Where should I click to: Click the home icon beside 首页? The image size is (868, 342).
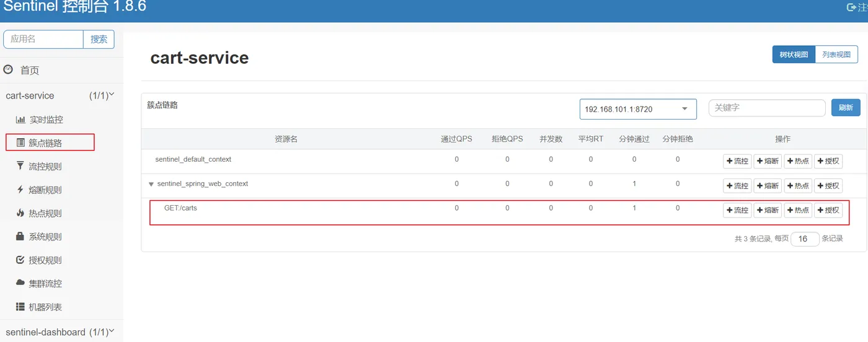8,70
